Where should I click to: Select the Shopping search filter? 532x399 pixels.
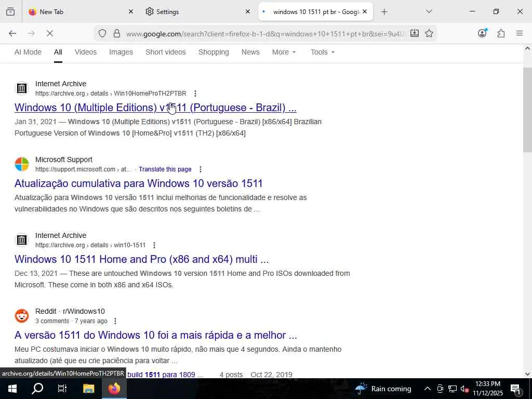pos(214,52)
